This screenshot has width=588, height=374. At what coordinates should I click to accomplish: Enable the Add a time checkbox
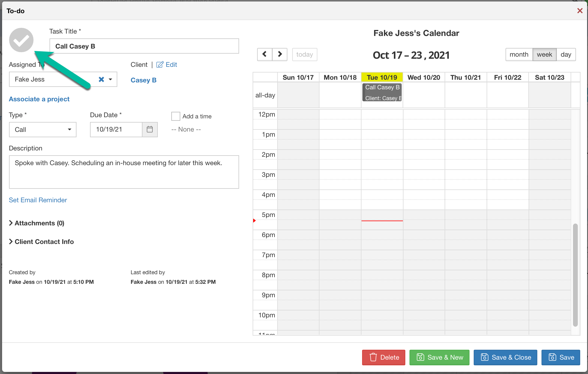click(x=175, y=116)
